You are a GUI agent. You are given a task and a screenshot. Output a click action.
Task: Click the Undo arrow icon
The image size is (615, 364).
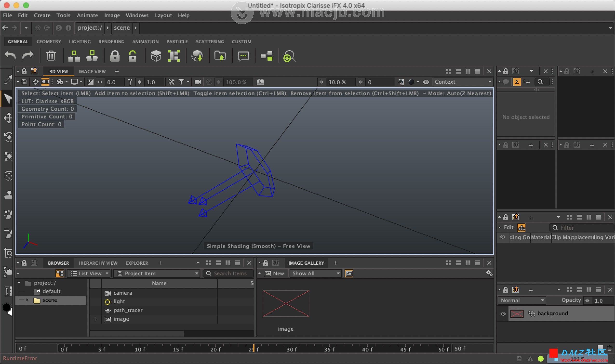pos(10,56)
